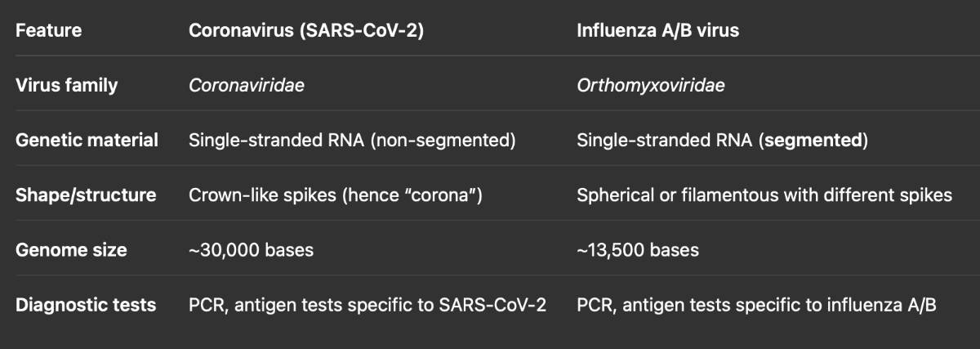
Task: Click the "~13,500 bases" cell
Action: (638, 250)
